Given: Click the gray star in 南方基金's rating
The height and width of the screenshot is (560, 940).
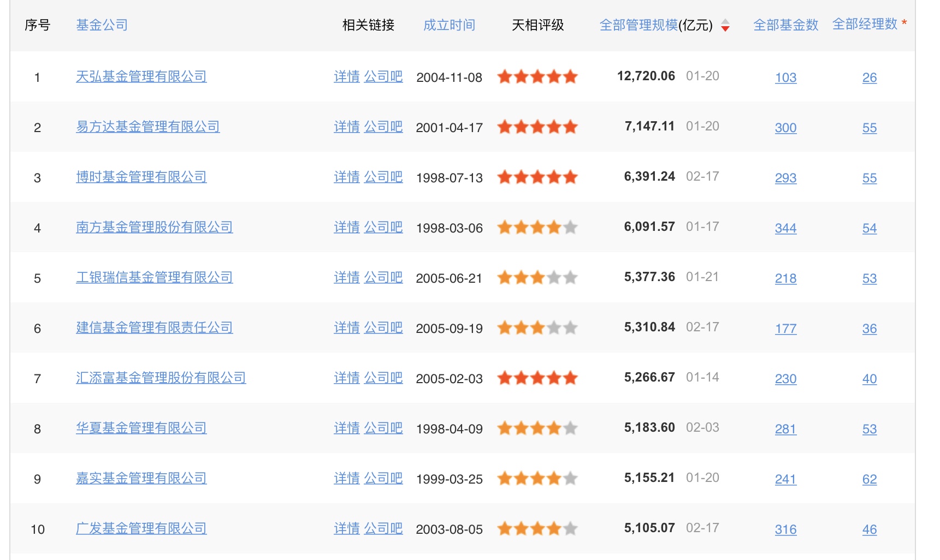Looking at the screenshot, I should click(570, 227).
